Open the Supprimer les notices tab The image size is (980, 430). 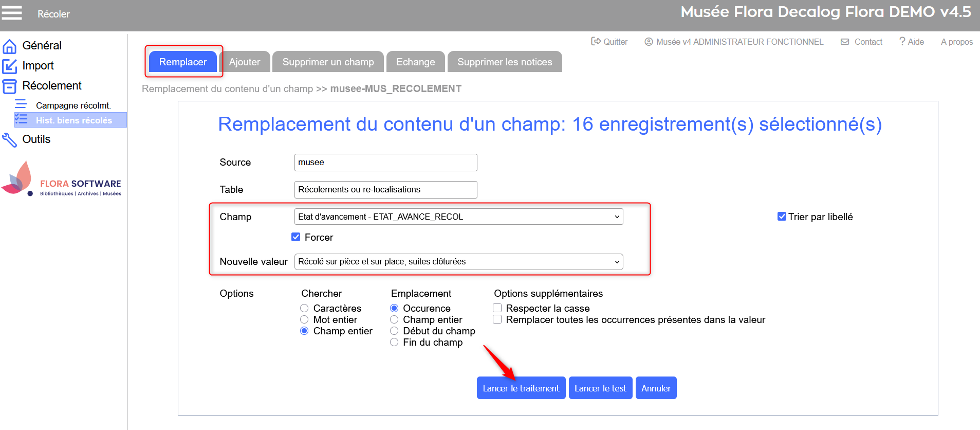point(505,62)
